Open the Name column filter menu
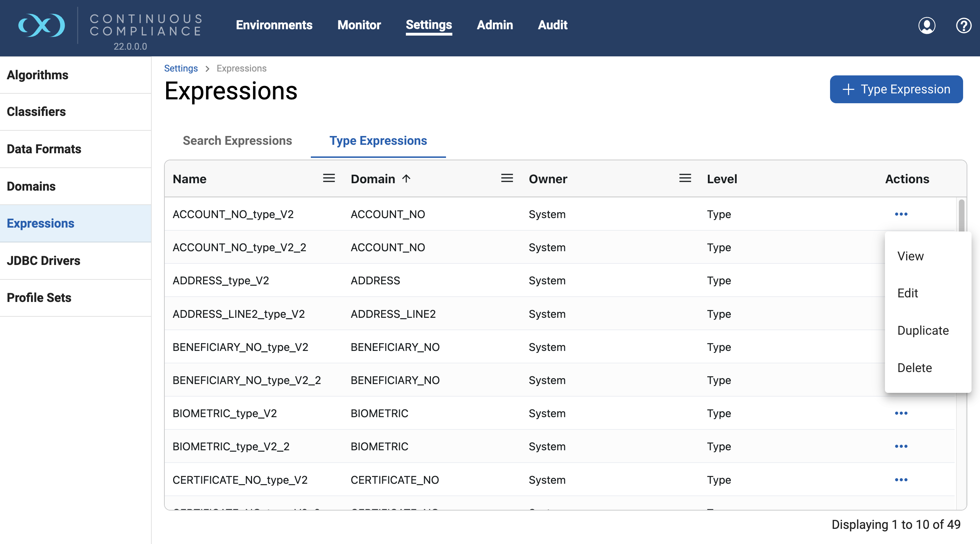Viewport: 980px width, 544px height. point(329,178)
